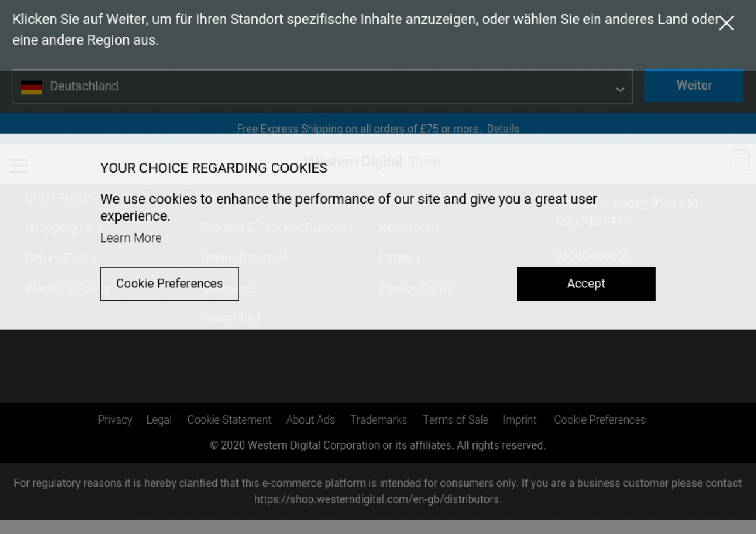Open shipping Details link
The image size is (756, 534).
pos(503,129)
